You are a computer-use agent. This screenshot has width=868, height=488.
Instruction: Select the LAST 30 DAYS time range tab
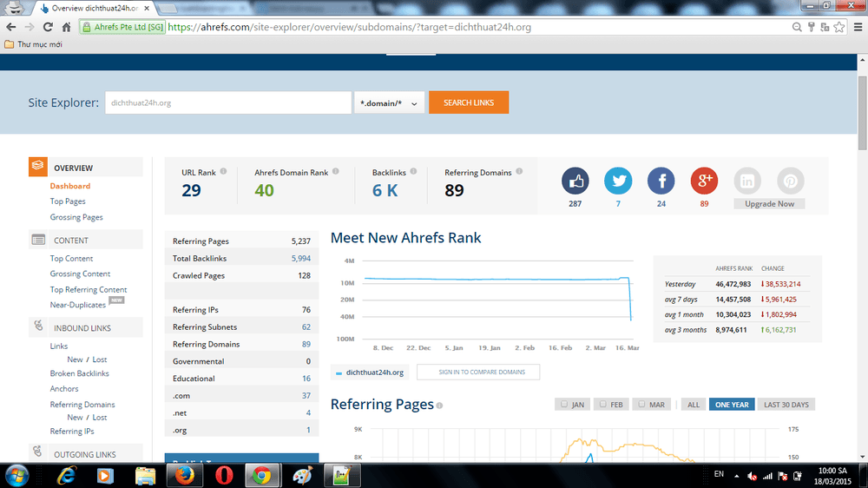[786, 405]
